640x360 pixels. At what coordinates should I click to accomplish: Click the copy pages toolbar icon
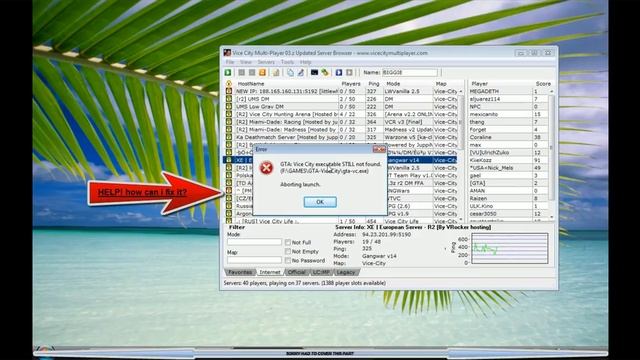click(x=290, y=73)
